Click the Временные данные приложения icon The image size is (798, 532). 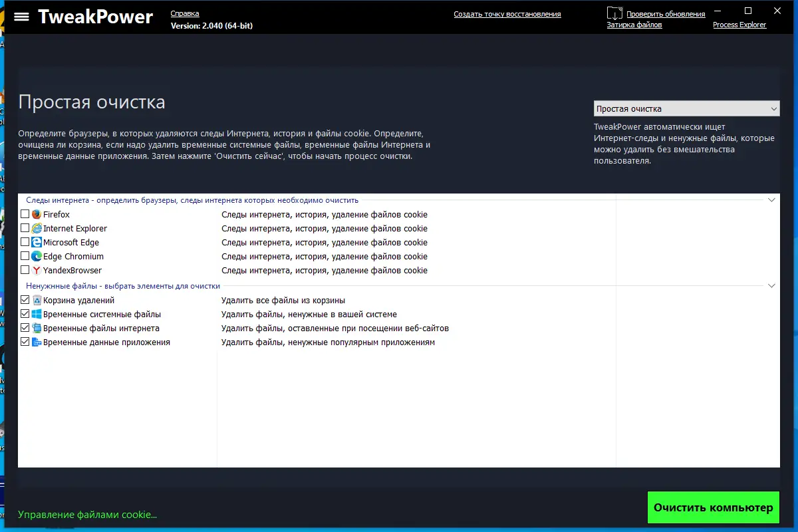pos(37,342)
